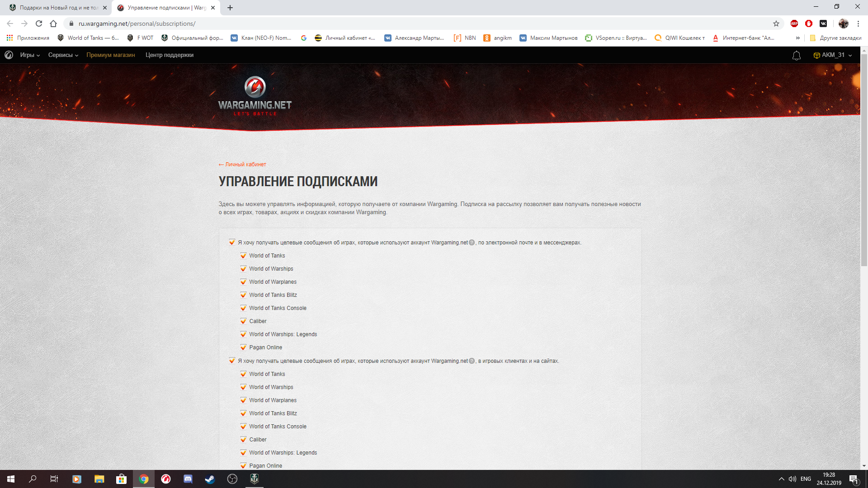Open the Action Center notification icon

point(854,479)
